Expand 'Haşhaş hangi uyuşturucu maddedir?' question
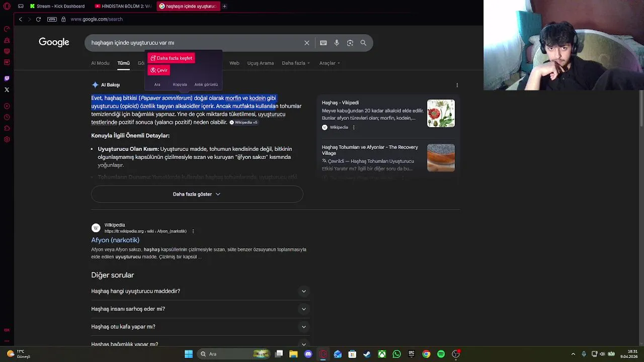The width and height of the screenshot is (644, 362). (x=200, y=291)
